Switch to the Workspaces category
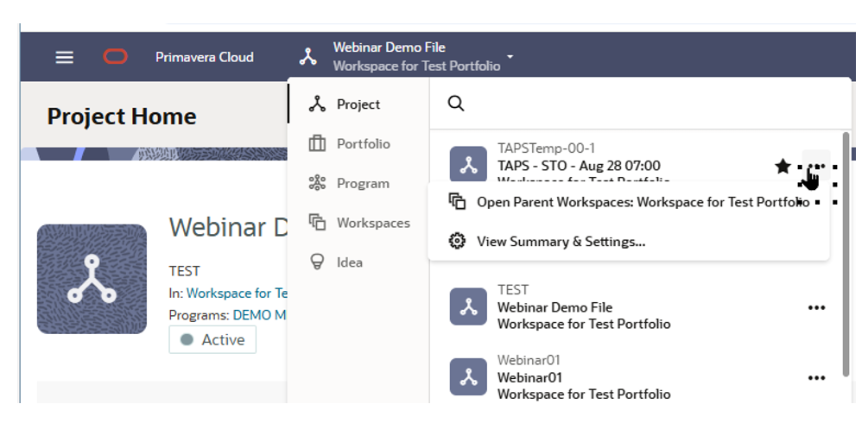 click(372, 223)
